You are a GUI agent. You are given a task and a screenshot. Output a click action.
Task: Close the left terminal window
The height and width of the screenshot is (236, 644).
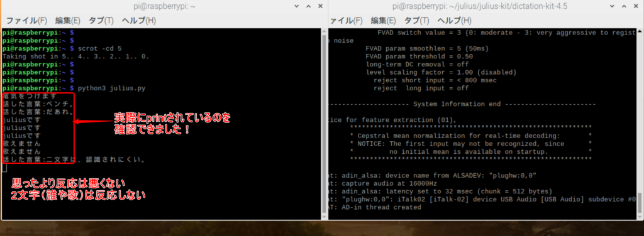pos(320,6)
